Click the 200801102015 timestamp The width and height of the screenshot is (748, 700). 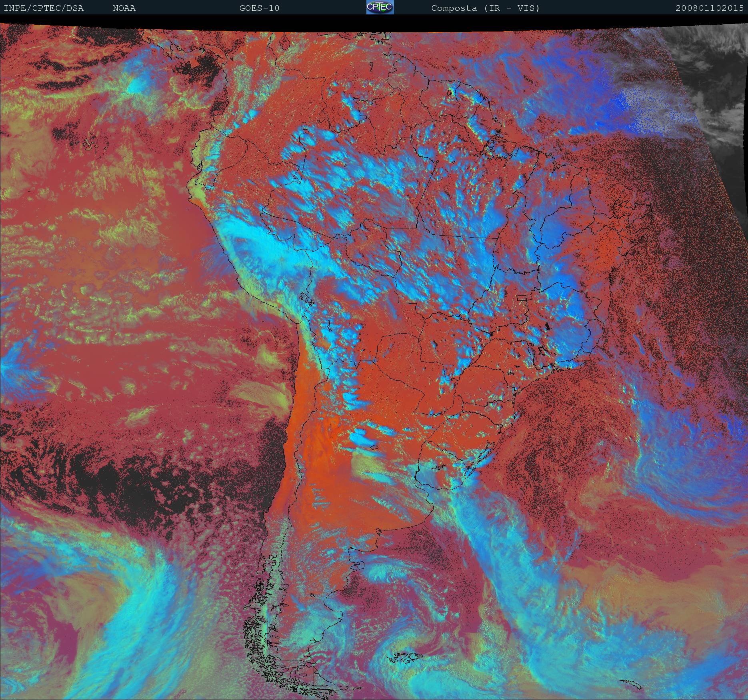[x=710, y=8]
